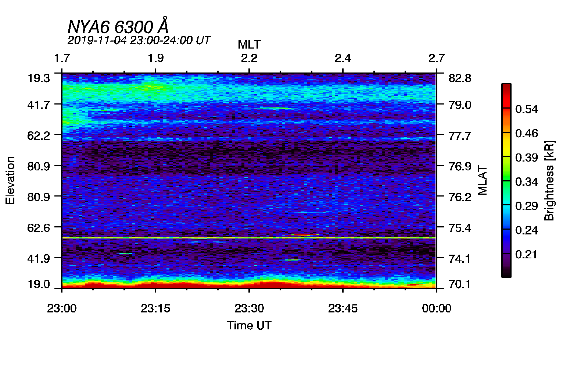Click time tick label 23:45

(x=343, y=308)
